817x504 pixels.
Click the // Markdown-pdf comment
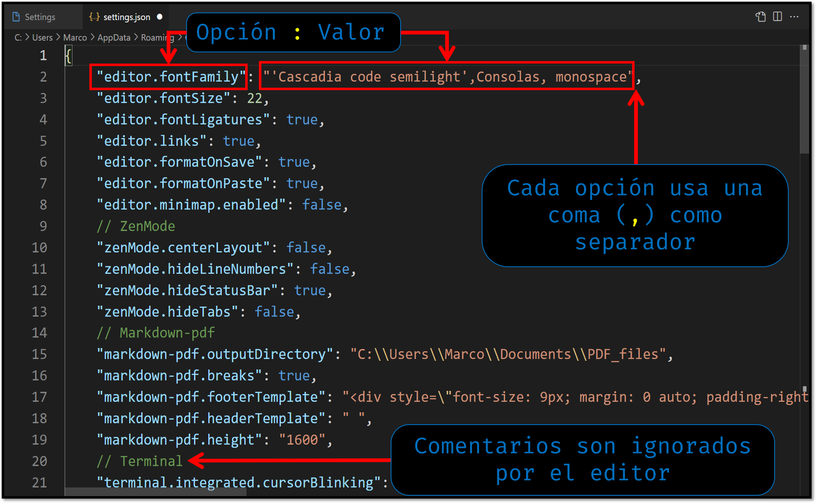[x=156, y=333]
